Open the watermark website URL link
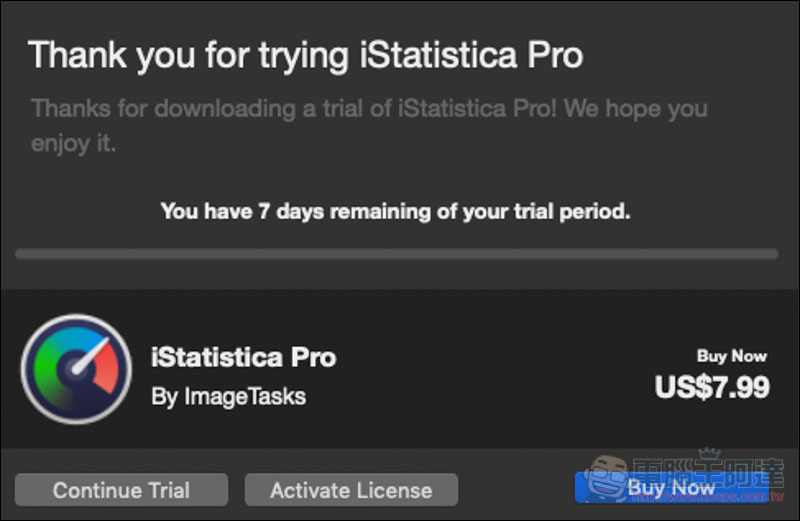Screen dimensions: 800x521 click(x=707, y=497)
